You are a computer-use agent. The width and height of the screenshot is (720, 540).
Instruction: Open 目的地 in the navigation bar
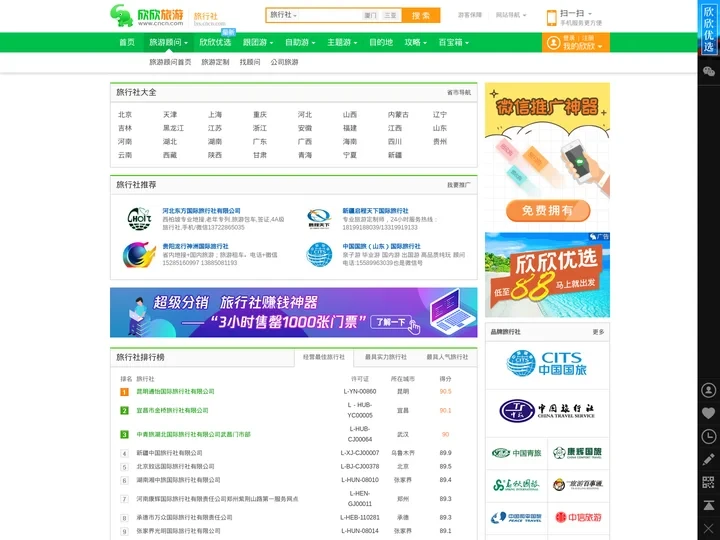pos(381,43)
